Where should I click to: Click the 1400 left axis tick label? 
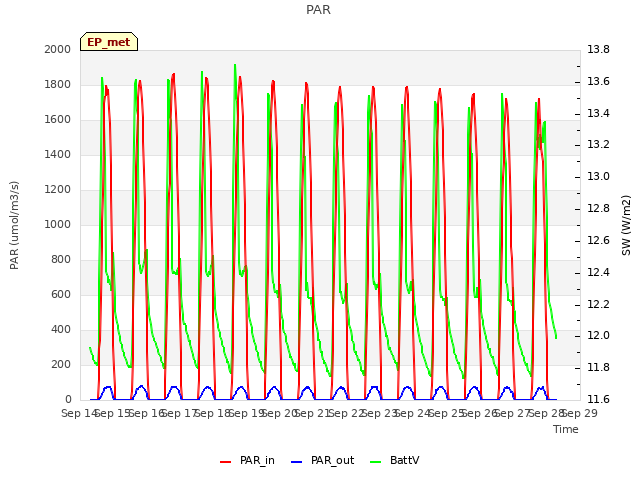58,154
